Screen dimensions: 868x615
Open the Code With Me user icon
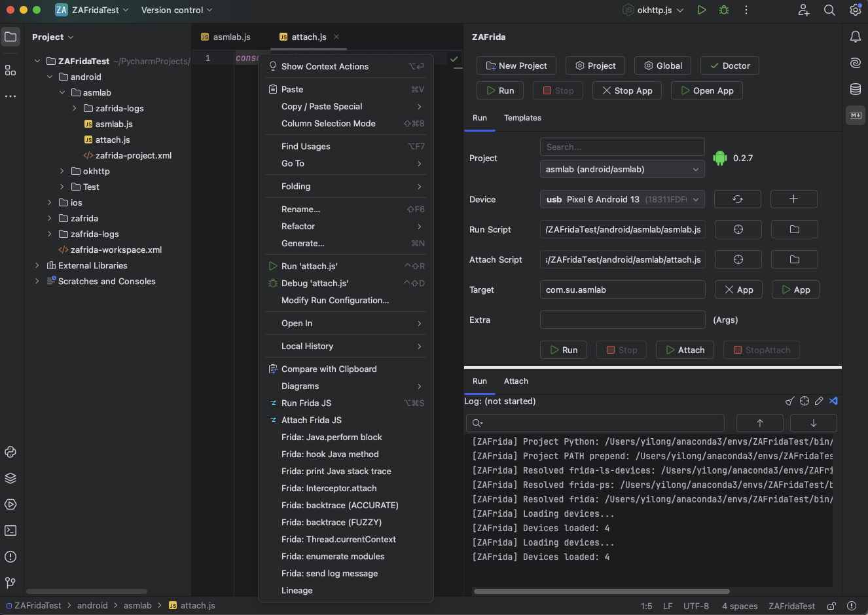(804, 10)
